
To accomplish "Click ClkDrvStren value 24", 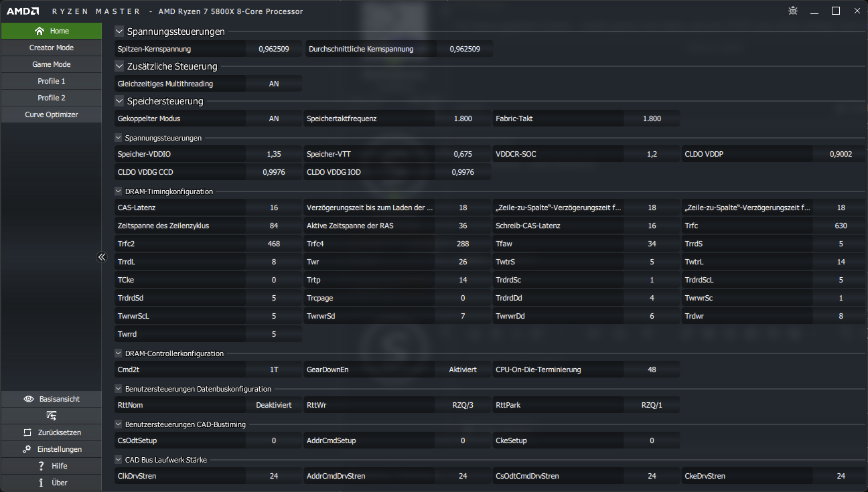I will 274,476.
